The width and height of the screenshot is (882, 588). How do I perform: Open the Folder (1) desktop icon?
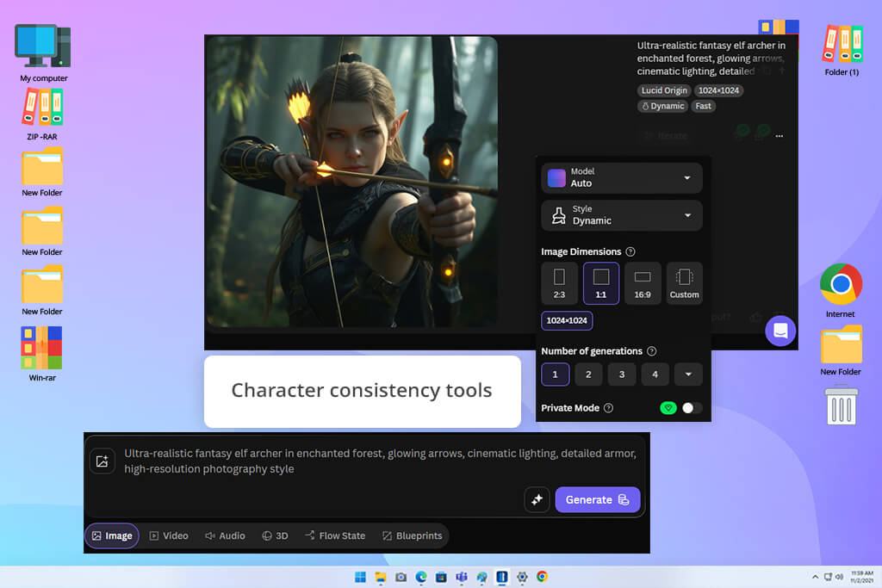[x=842, y=49]
